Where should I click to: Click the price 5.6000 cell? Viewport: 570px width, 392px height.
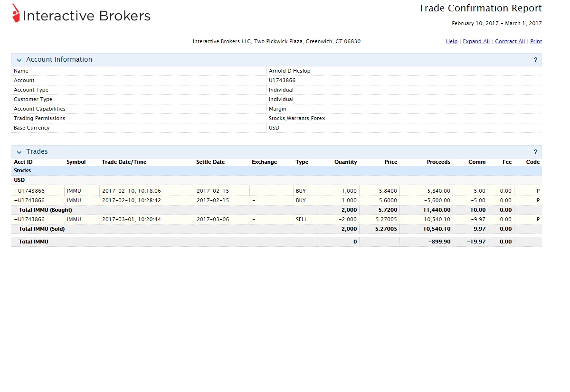(x=388, y=200)
